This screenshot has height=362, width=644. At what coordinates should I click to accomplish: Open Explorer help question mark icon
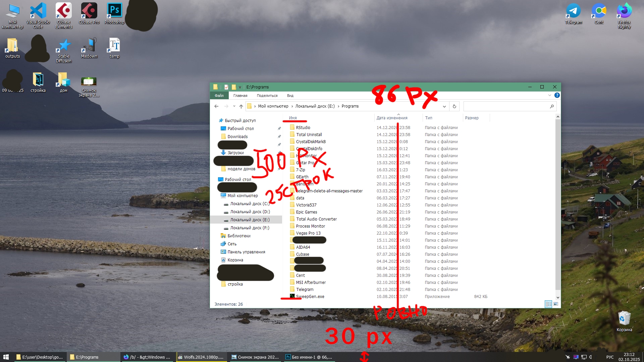point(557,96)
